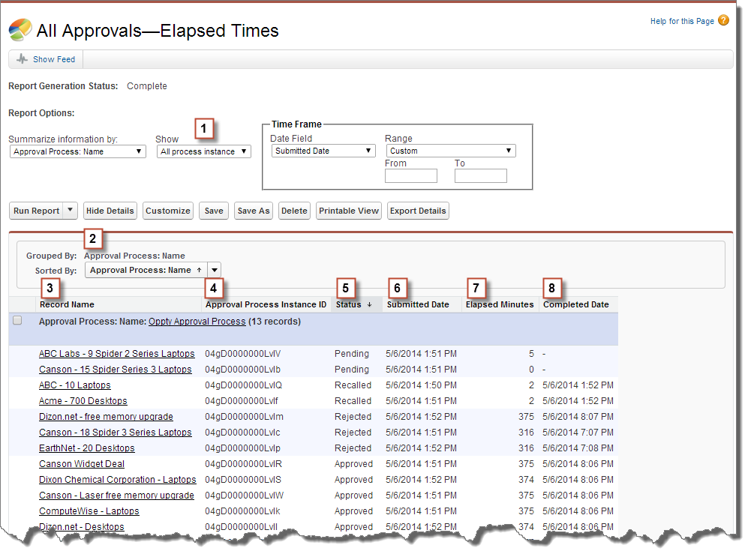Viewport: 748px width, 560px height.
Task: Sort by Record Name column header
Action: pos(68,304)
